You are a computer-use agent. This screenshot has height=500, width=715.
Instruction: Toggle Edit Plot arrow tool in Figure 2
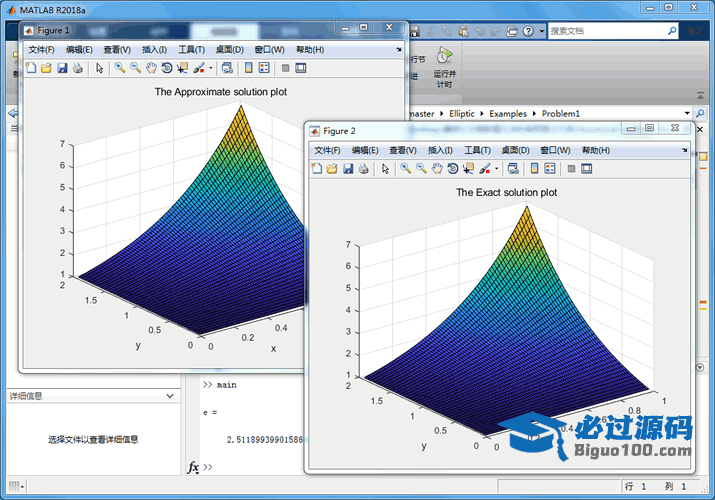coord(385,169)
